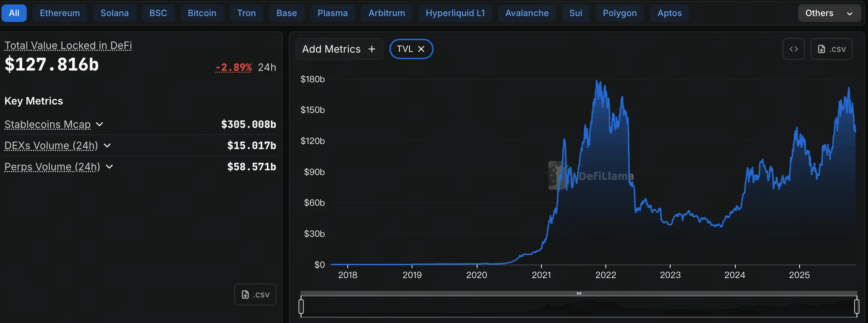Viewport: 868px width, 323px height.
Task: Select the Polygon chain tab
Action: coord(620,13)
